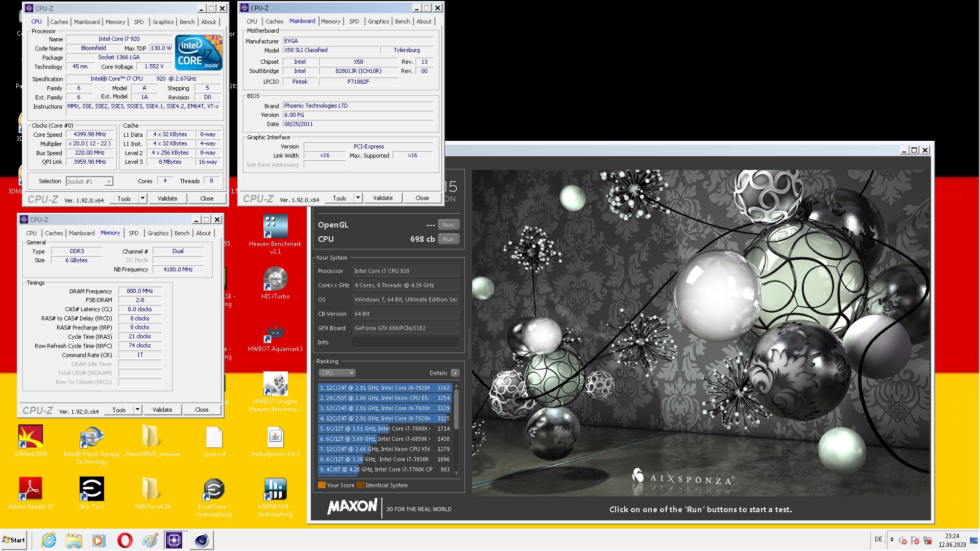Open the Heaven Benchmark v2.1 desktop icon
The width and height of the screenshot is (980, 551).
[275, 234]
